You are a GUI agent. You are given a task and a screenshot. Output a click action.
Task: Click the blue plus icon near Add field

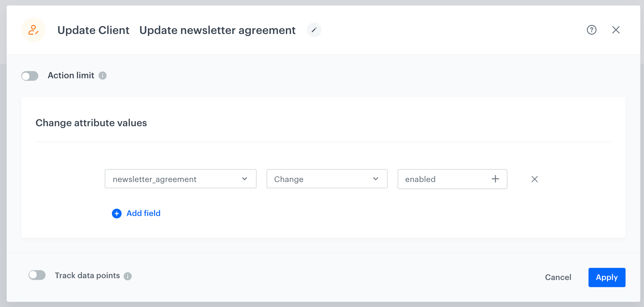click(116, 214)
